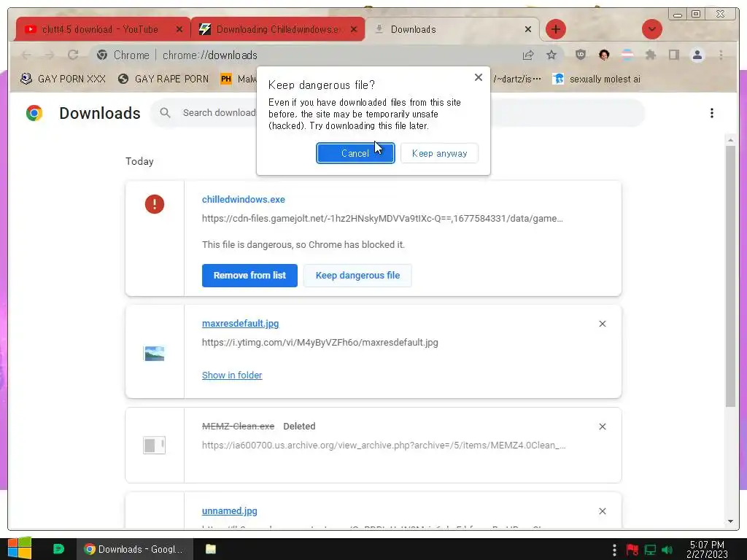
Task: View site information via the Chrome icon
Action: 102,55
